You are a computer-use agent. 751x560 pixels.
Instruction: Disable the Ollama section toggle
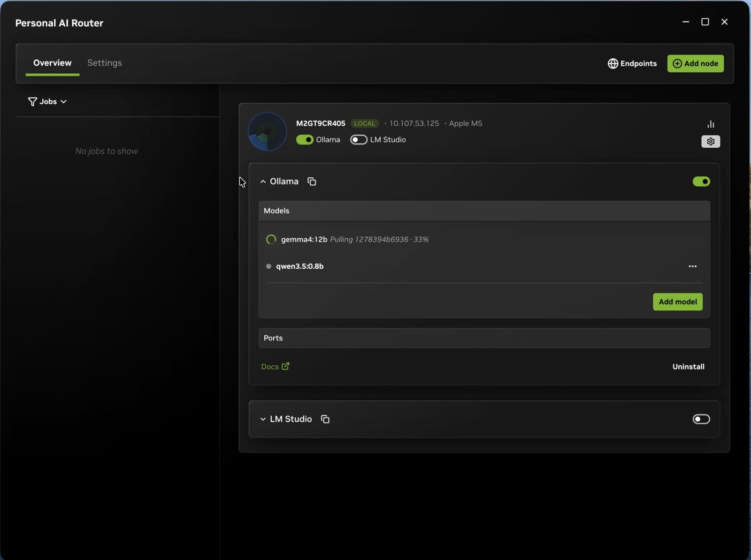[x=701, y=182]
